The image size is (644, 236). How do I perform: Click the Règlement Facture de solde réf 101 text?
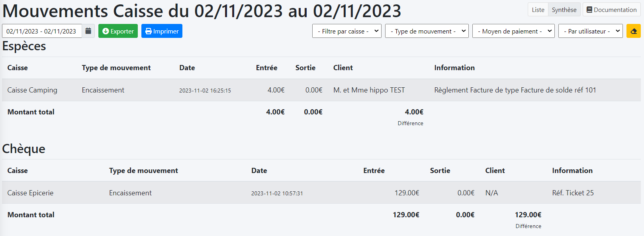pos(515,90)
